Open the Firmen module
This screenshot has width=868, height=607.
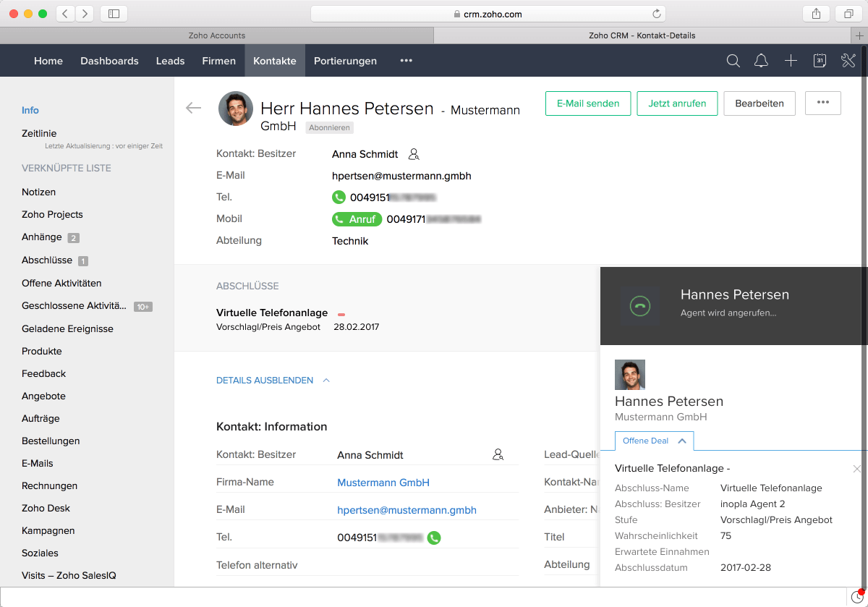coord(219,61)
